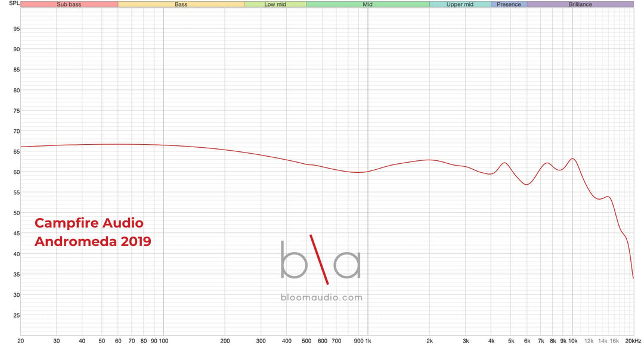Click the 6k frequency axis label
Image resolution: width=644 pixels, height=345 pixels.
(527, 341)
